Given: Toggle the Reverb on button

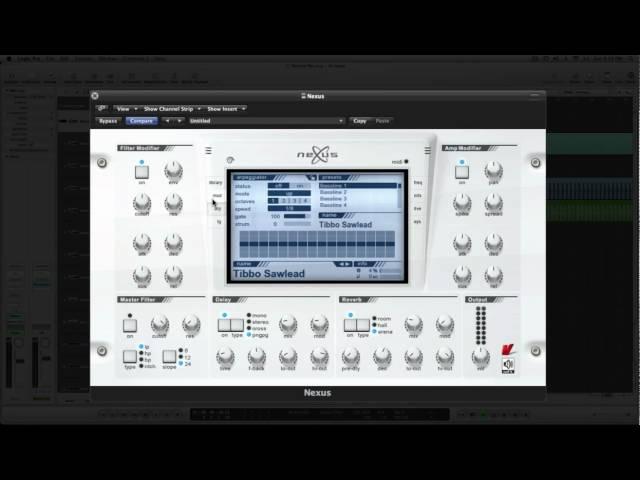Looking at the screenshot, I should click(x=350, y=325).
